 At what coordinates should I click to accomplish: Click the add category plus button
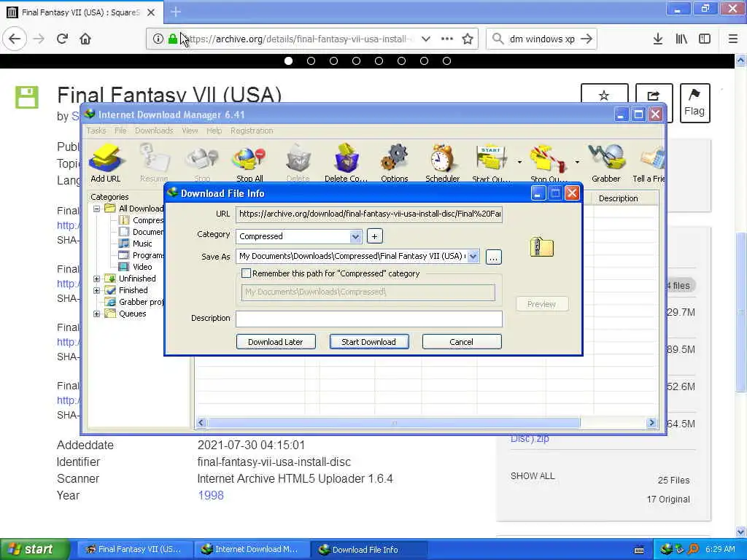374,236
